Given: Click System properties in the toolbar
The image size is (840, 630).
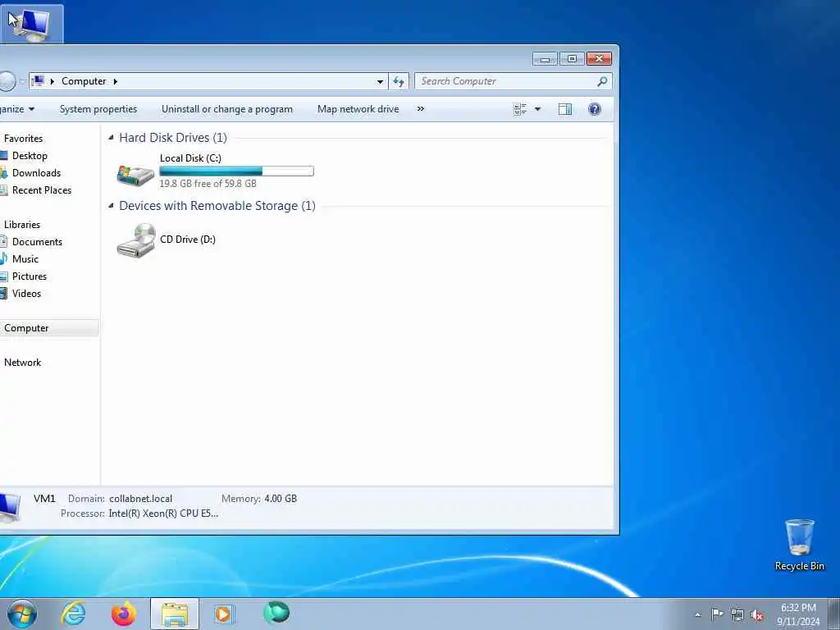Looking at the screenshot, I should (x=98, y=109).
